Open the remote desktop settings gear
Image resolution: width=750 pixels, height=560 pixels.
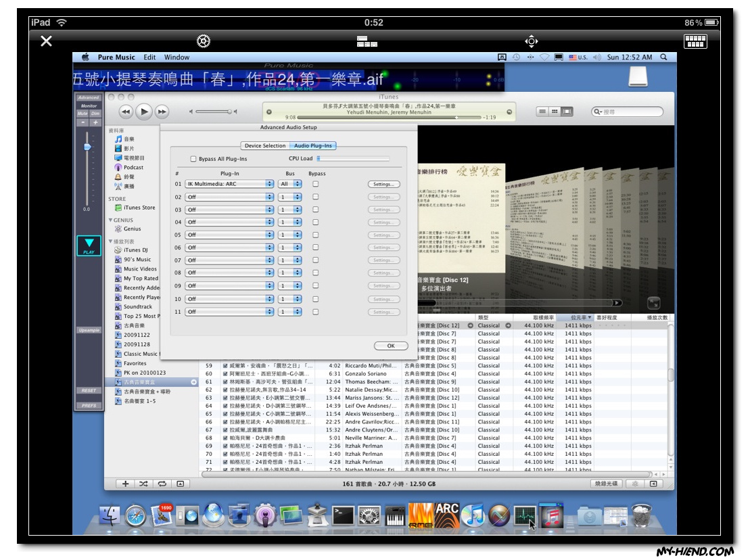point(204,41)
